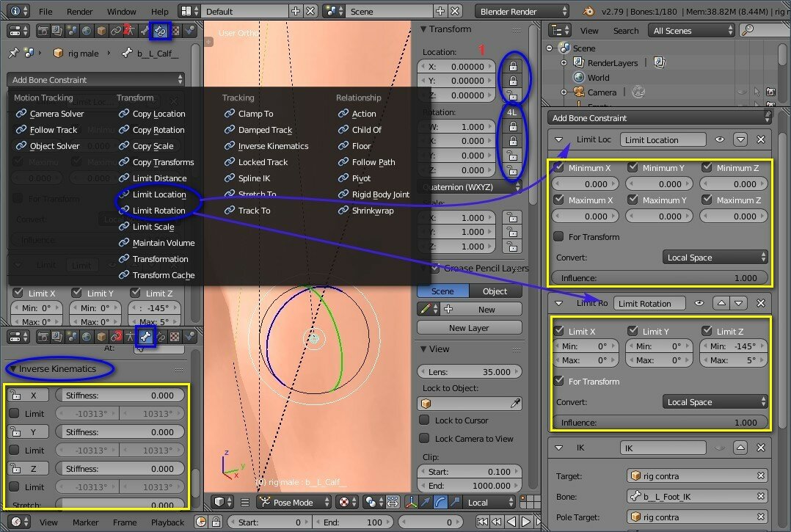Lock the Z scale value

[x=512, y=246]
